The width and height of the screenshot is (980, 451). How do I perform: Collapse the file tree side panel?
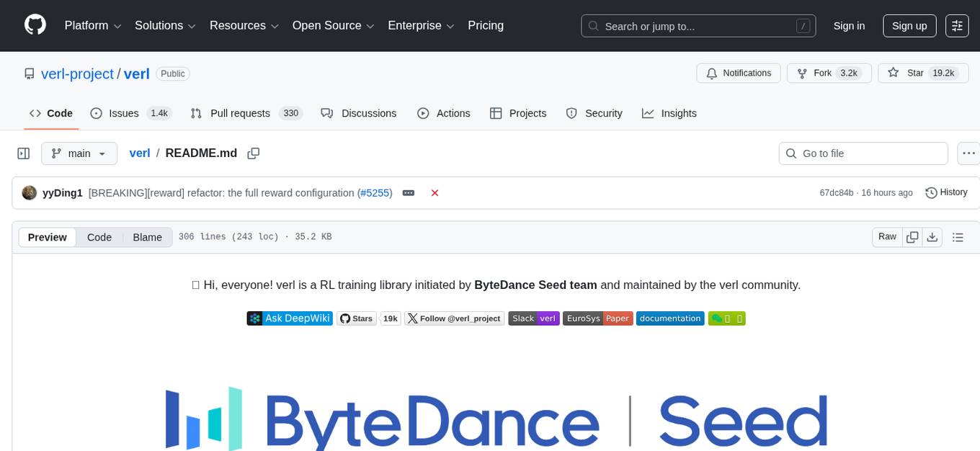(24, 153)
